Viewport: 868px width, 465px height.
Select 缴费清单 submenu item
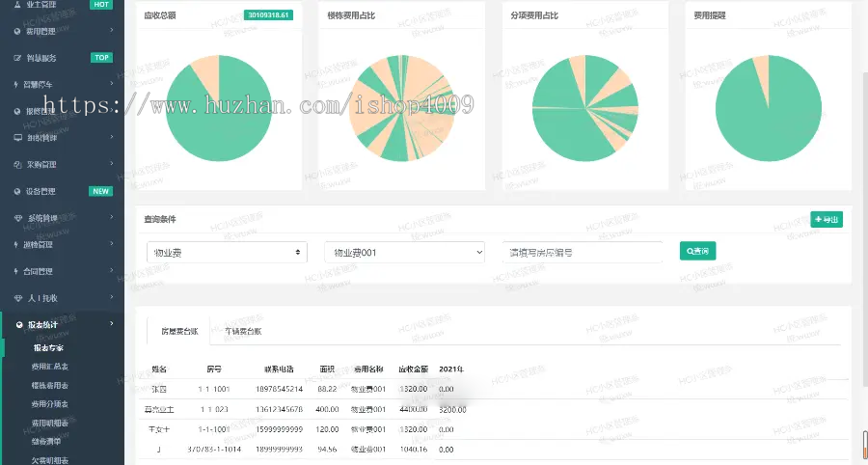tap(46, 442)
